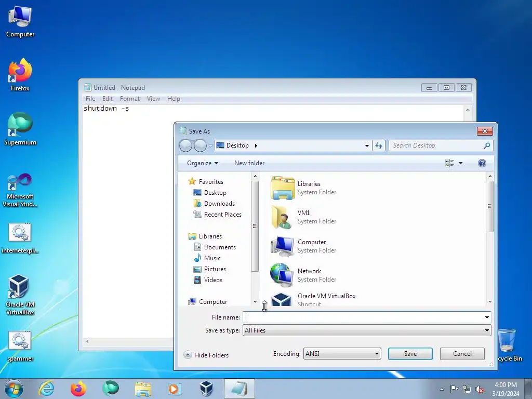
Task: Open Internet Explorer from the taskbar
Action: tap(46, 389)
